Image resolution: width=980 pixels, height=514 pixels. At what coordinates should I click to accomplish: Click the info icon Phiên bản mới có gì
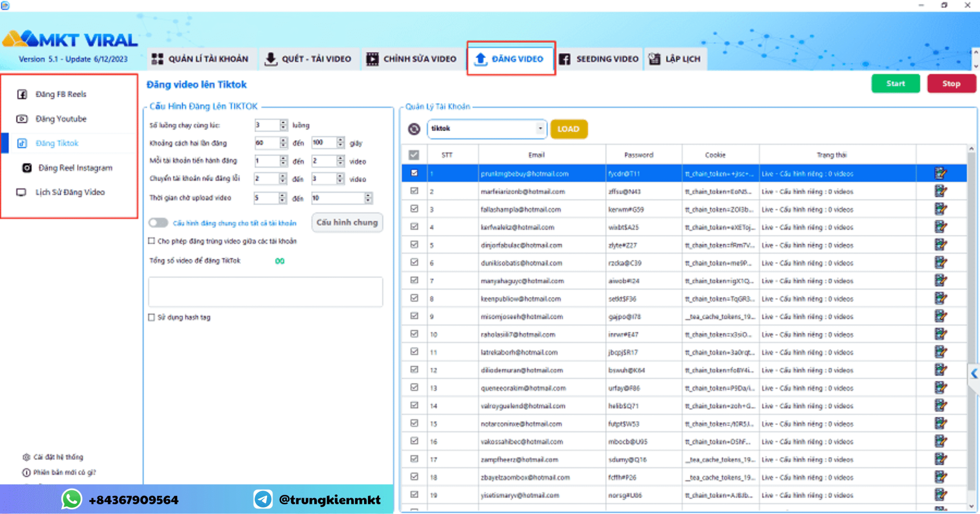tap(26, 472)
